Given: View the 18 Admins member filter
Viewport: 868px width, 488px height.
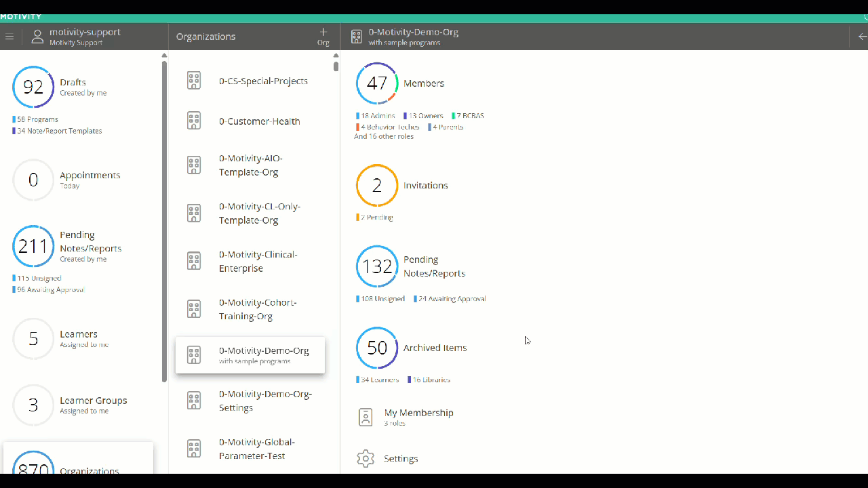Looking at the screenshot, I should (x=375, y=115).
